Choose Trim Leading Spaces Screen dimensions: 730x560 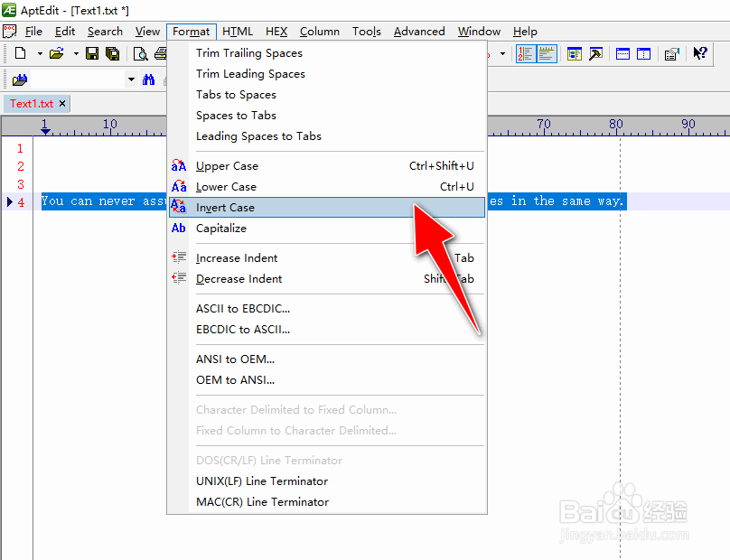[x=327, y=73]
